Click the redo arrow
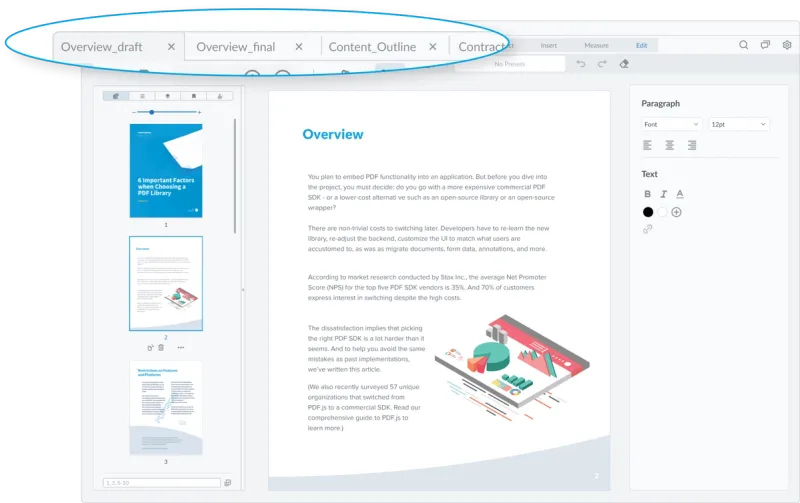The height and width of the screenshot is (503, 800). tap(602, 64)
